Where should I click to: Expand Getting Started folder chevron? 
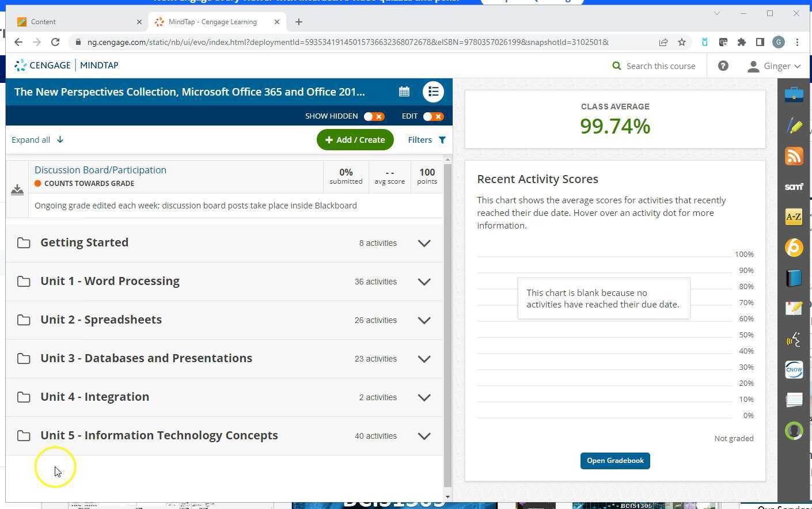pos(424,243)
